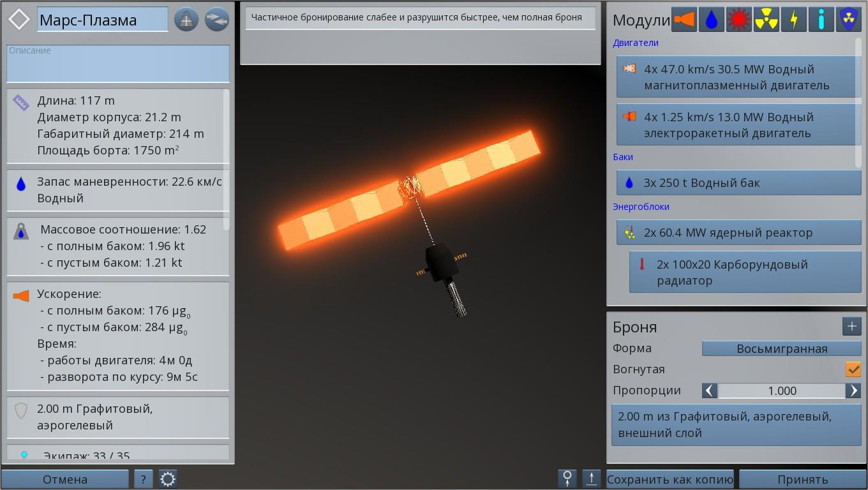Viewport: 868px width, 490px height.
Task: Click the Модули modules heading
Action: [x=641, y=20]
